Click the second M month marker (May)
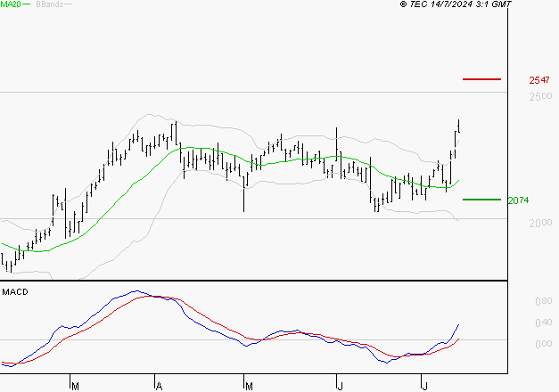Screen dimensions: 559x392 coord(249,387)
